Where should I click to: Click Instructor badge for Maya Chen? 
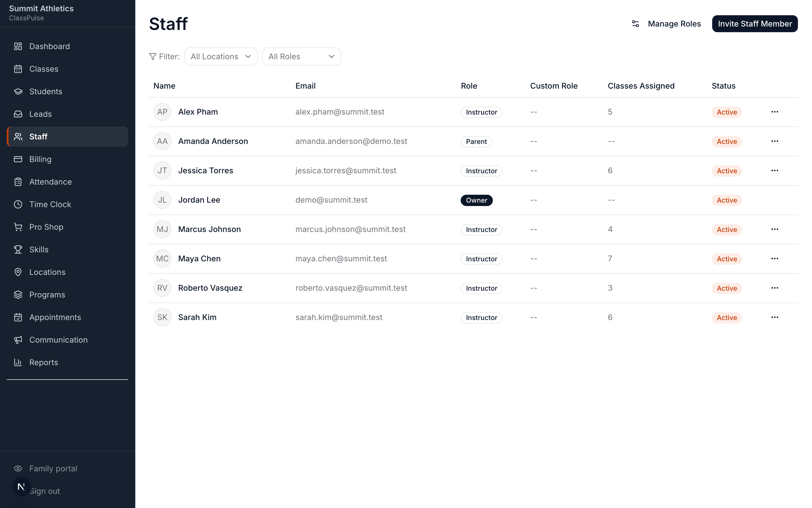pyautogui.click(x=481, y=259)
